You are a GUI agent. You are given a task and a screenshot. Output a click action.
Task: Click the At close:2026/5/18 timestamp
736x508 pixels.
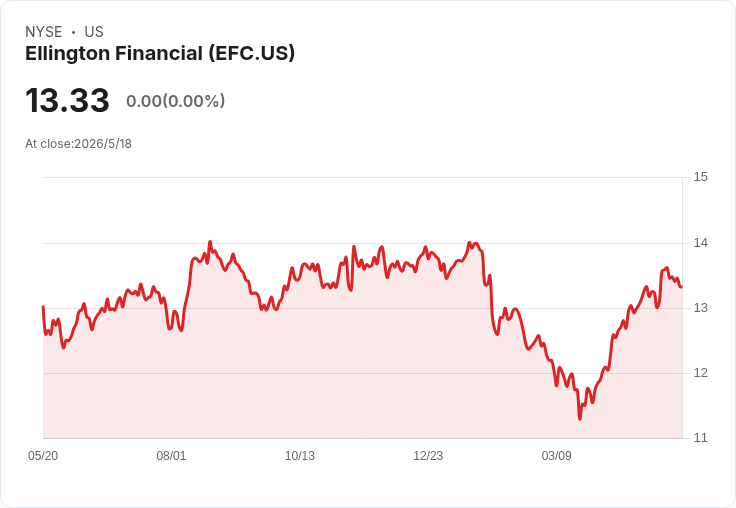click(x=78, y=144)
